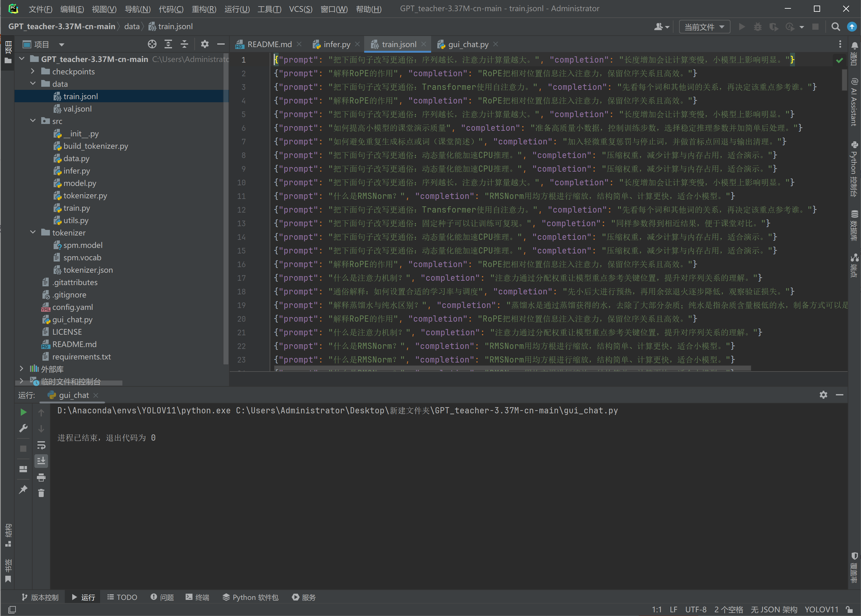Toggle soft-wrap in run console
The height and width of the screenshot is (616, 861).
tap(41, 445)
